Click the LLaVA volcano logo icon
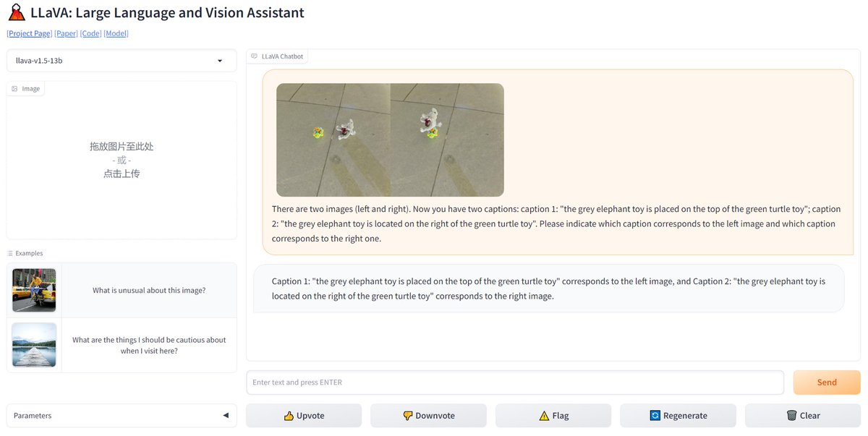The width and height of the screenshot is (868, 436). tap(16, 12)
